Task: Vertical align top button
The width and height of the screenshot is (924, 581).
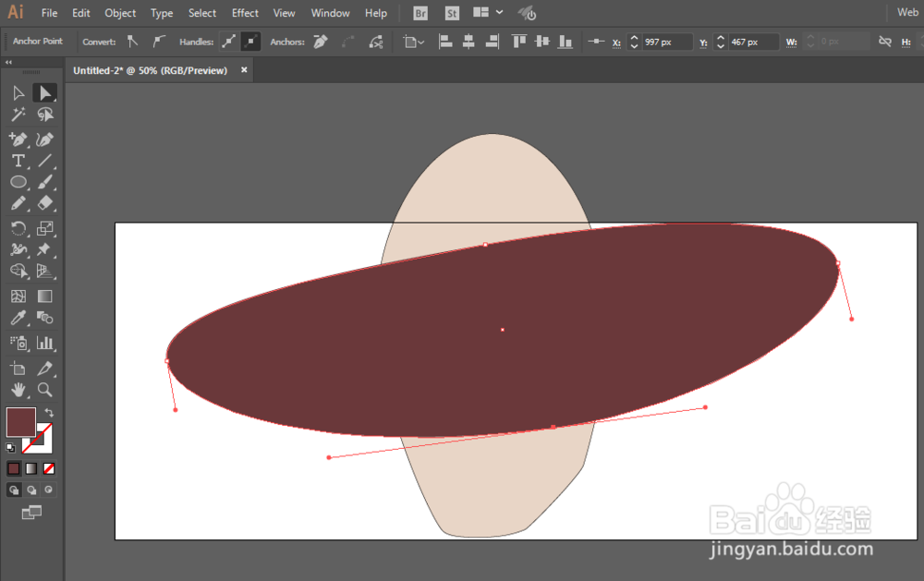Action: [x=518, y=42]
